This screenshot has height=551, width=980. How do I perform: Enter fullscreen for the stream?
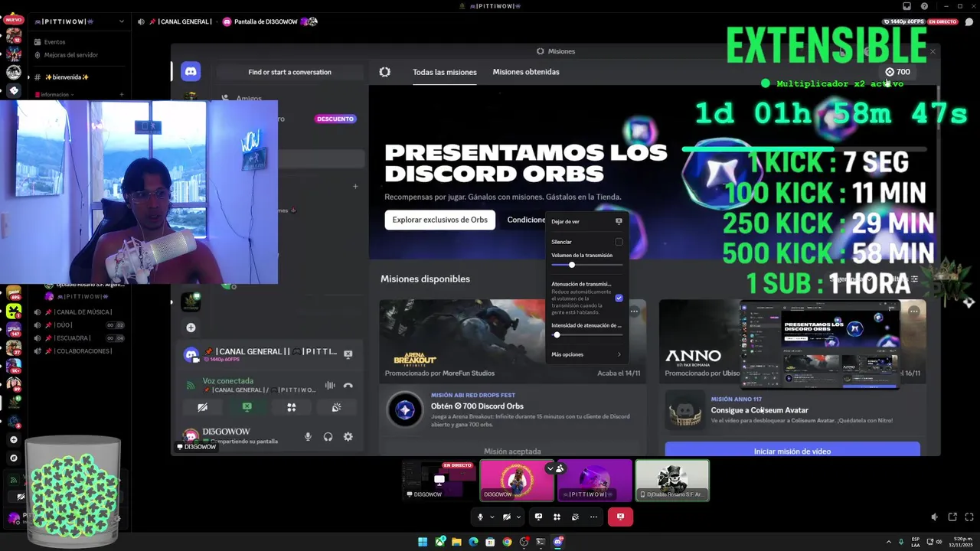[969, 517]
